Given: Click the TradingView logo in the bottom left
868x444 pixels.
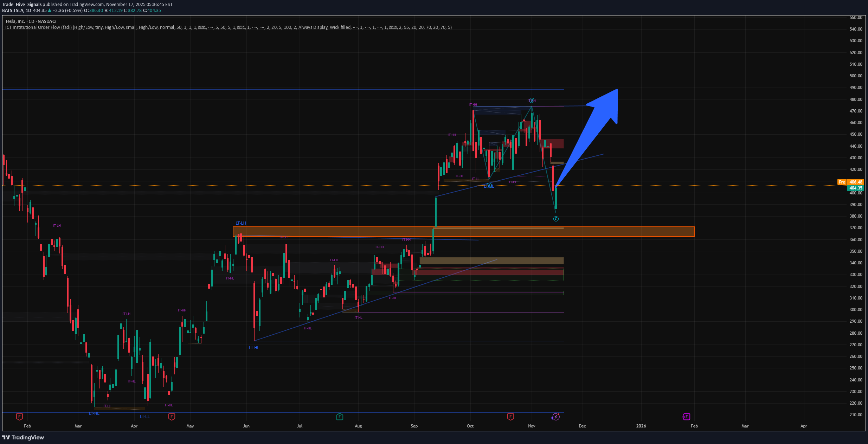Looking at the screenshot, I should click(x=23, y=437).
